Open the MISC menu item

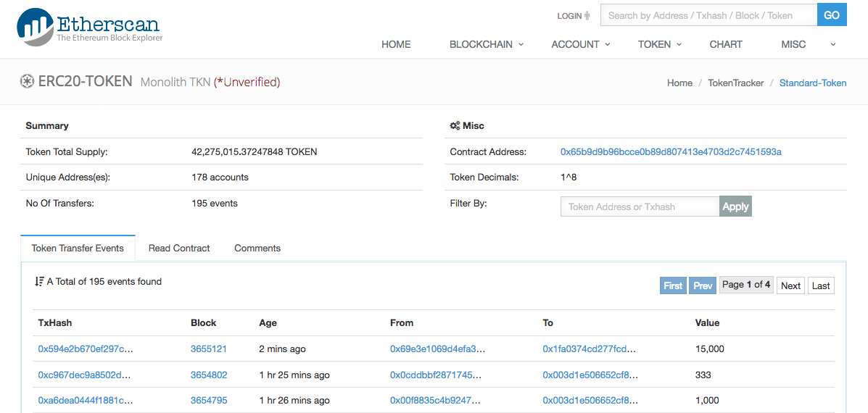tap(793, 45)
